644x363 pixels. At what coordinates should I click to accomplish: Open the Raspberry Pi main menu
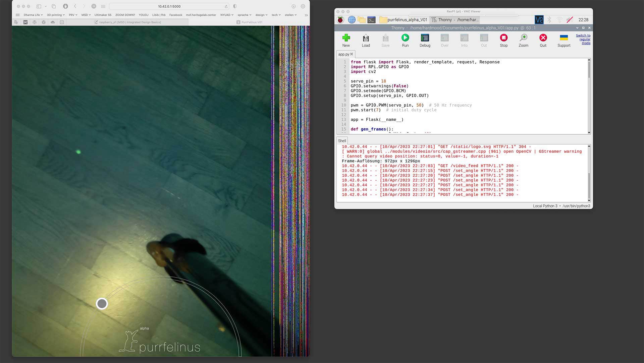pyautogui.click(x=340, y=20)
